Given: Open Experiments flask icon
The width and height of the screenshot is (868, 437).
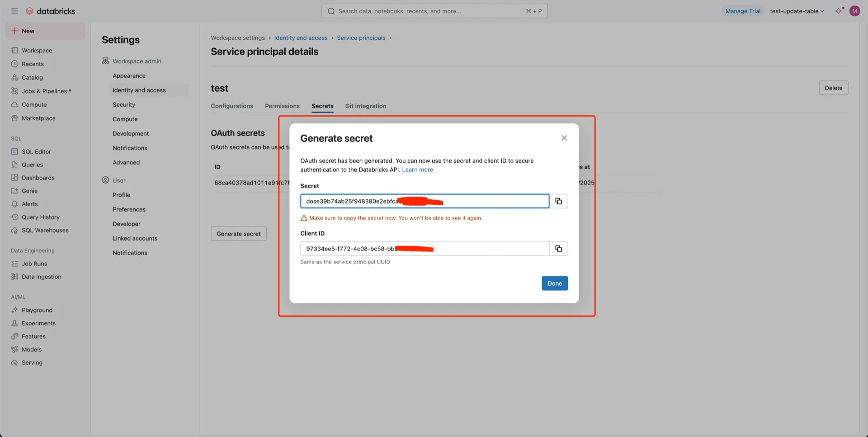Looking at the screenshot, I should tap(14, 323).
